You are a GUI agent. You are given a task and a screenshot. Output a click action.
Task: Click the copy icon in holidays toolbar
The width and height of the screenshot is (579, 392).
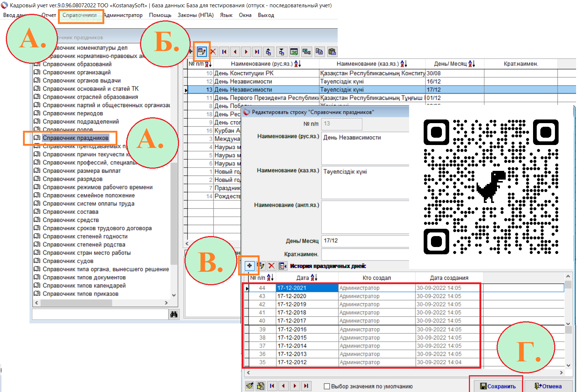tap(319, 52)
